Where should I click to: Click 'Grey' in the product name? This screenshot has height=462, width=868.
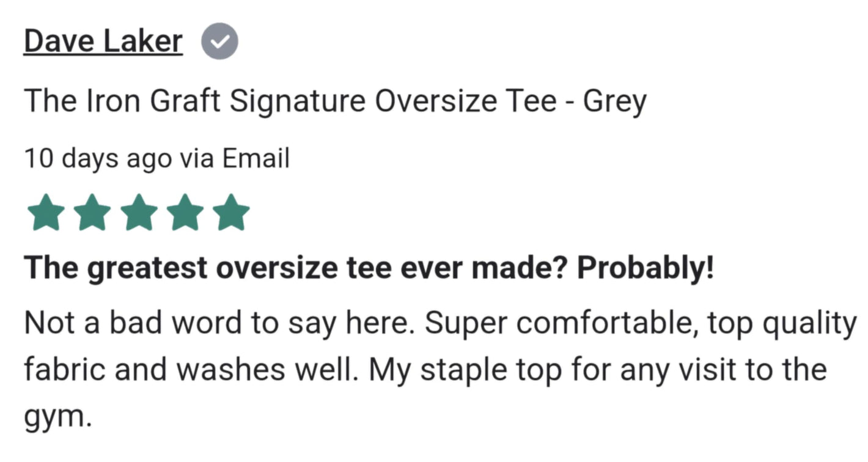pyautogui.click(x=614, y=103)
